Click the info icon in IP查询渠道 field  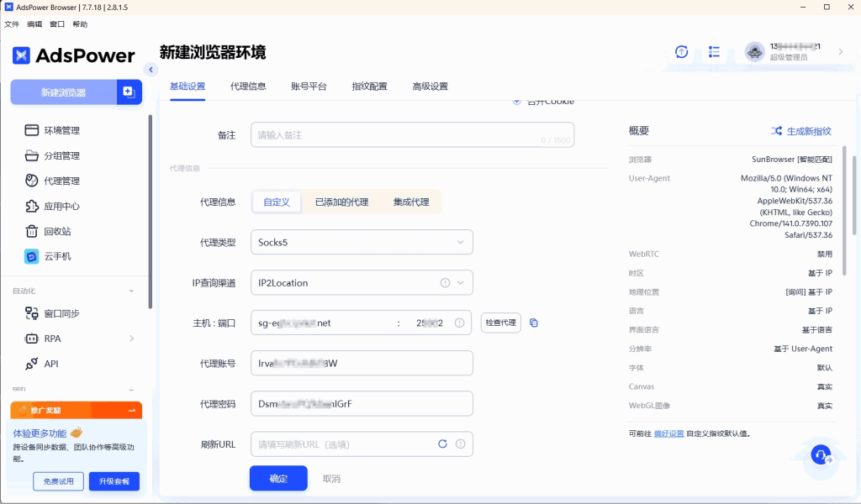click(446, 283)
